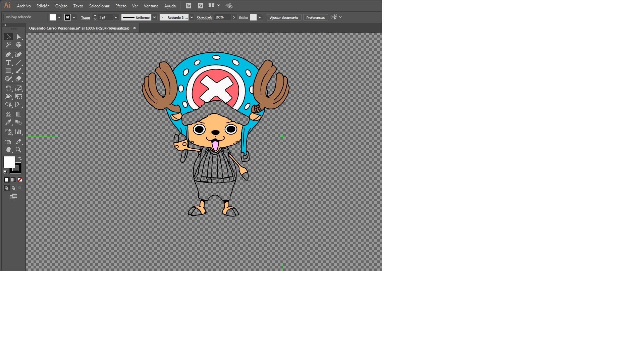The image size is (644, 349).
Task: Select the Selection (black arrow) tool
Action: 8,37
